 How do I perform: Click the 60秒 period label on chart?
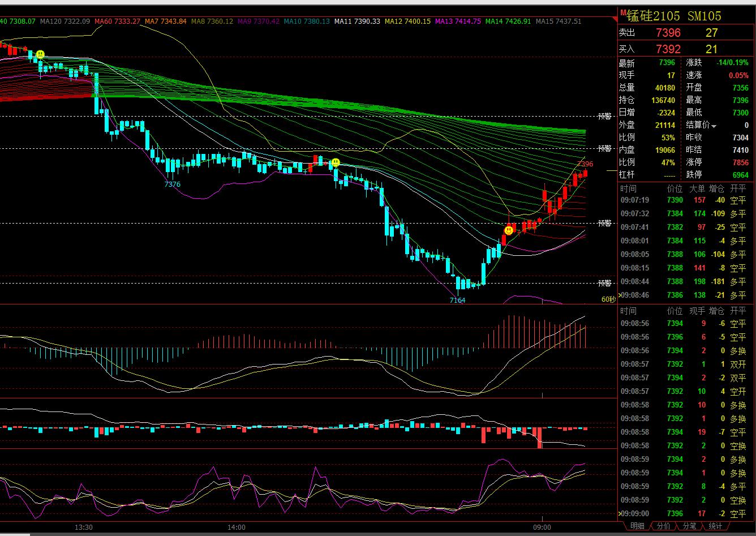click(608, 299)
